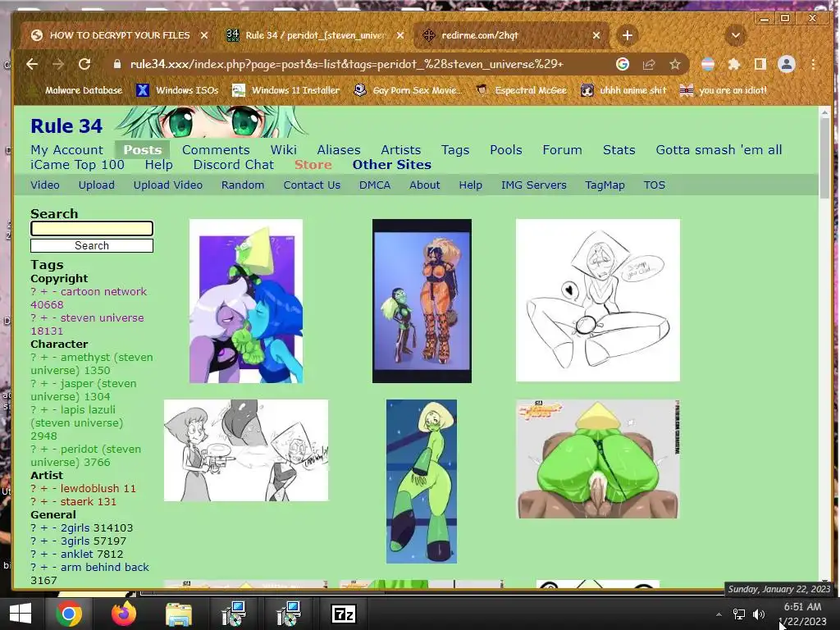Click the cartoon network tag
Image resolution: width=840 pixels, height=630 pixels.
point(103,292)
